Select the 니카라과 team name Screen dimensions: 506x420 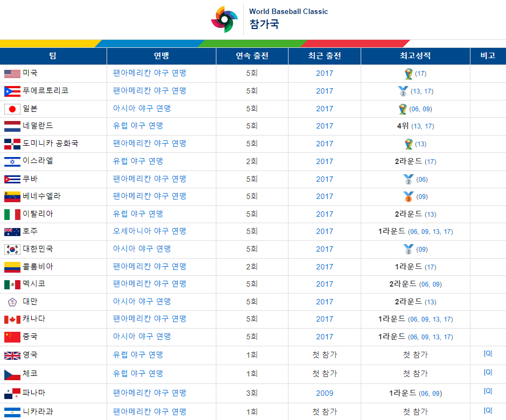(38, 411)
